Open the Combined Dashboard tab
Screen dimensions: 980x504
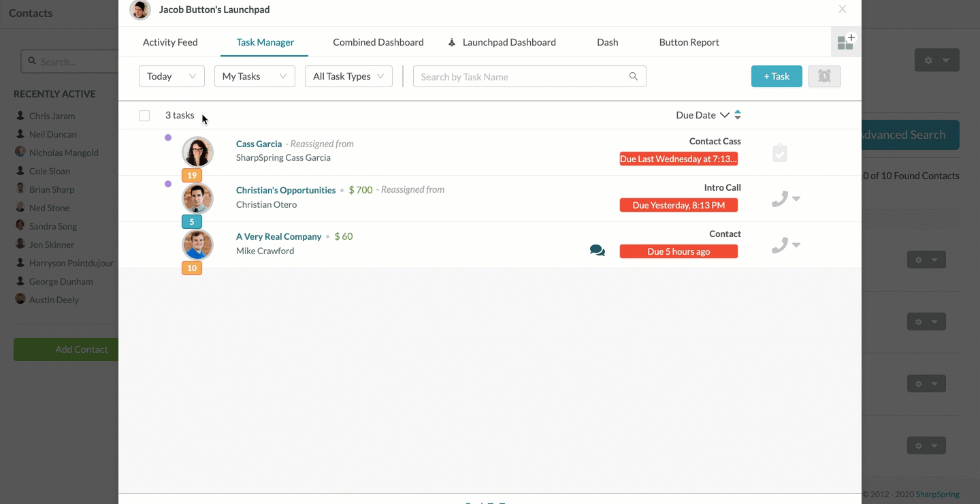point(378,42)
